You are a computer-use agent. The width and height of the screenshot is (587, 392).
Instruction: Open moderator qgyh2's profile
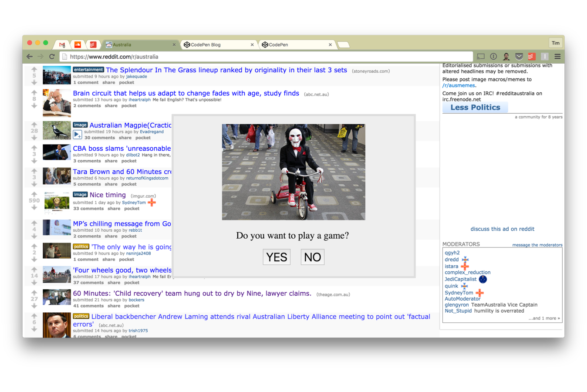coord(452,253)
